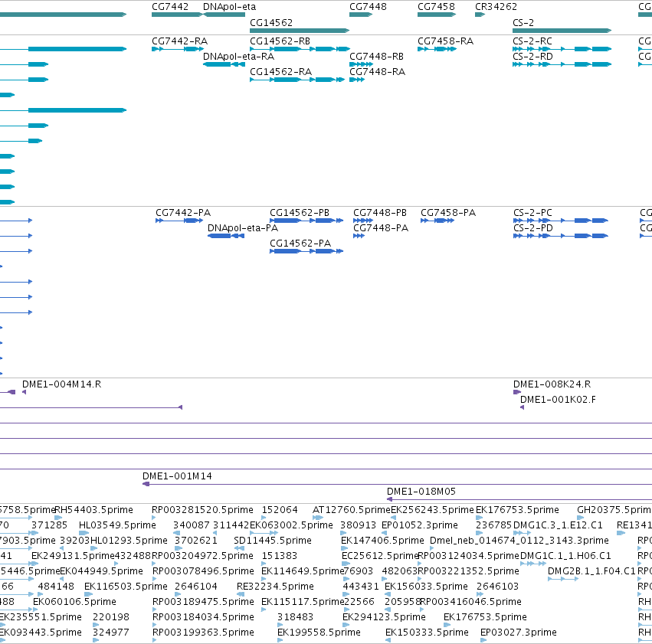Select transcript CG7442-RA
The width and height of the screenshot is (652, 644).
[x=179, y=41]
